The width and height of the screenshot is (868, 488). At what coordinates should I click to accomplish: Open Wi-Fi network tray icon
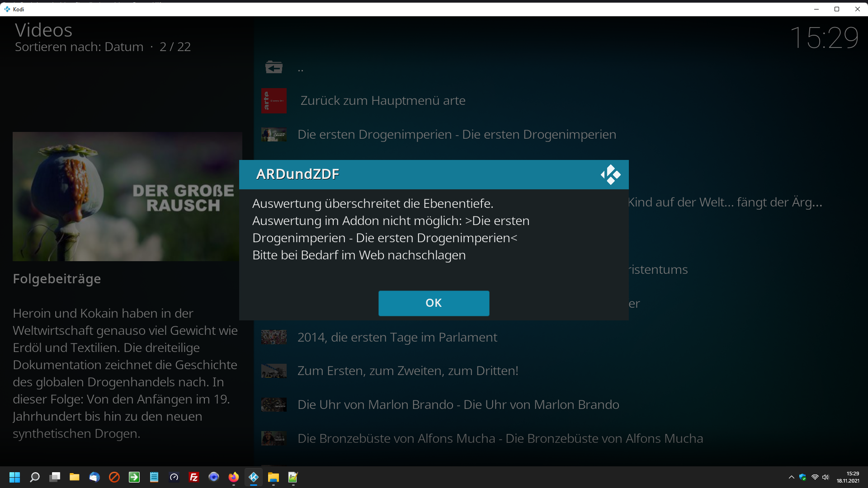click(x=815, y=477)
